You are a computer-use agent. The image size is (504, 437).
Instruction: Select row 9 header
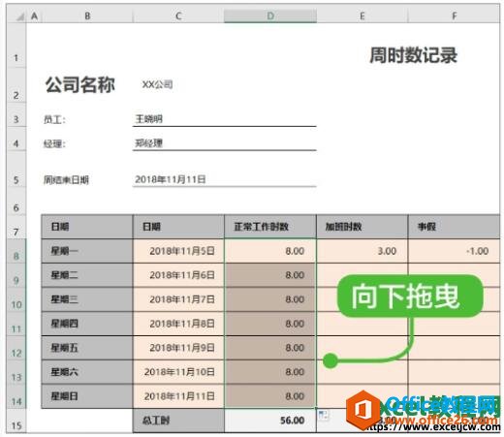point(16,275)
